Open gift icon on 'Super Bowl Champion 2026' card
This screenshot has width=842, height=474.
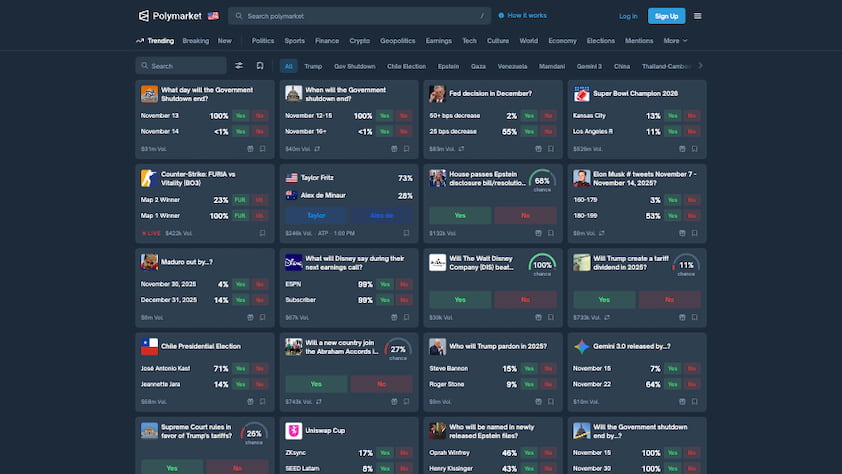(x=682, y=149)
